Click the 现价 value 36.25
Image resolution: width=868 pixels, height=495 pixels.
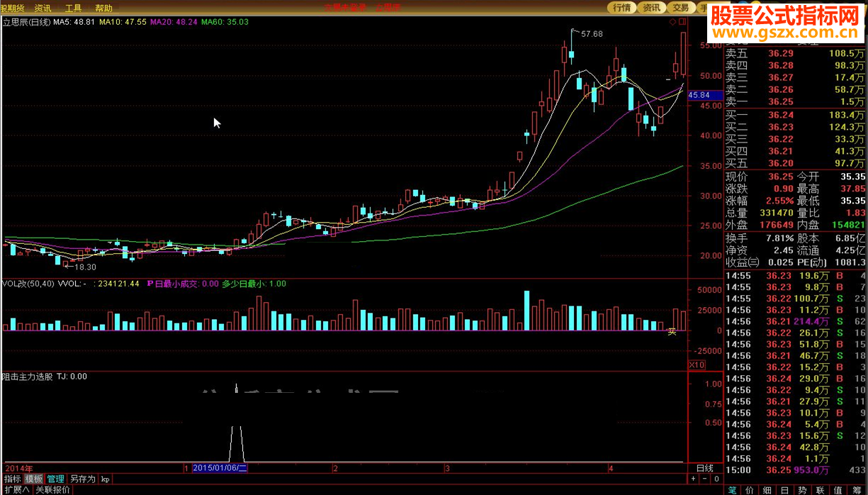[780, 177]
